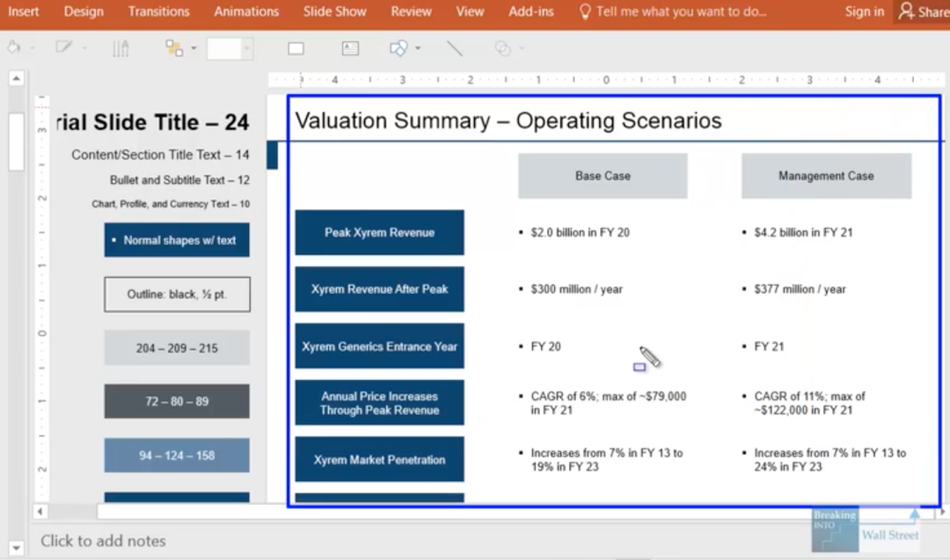Select the Xyrem Market Penetration shape
Image resolution: width=950 pixels, height=560 pixels.
pyautogui.click(x=380, y=460)
